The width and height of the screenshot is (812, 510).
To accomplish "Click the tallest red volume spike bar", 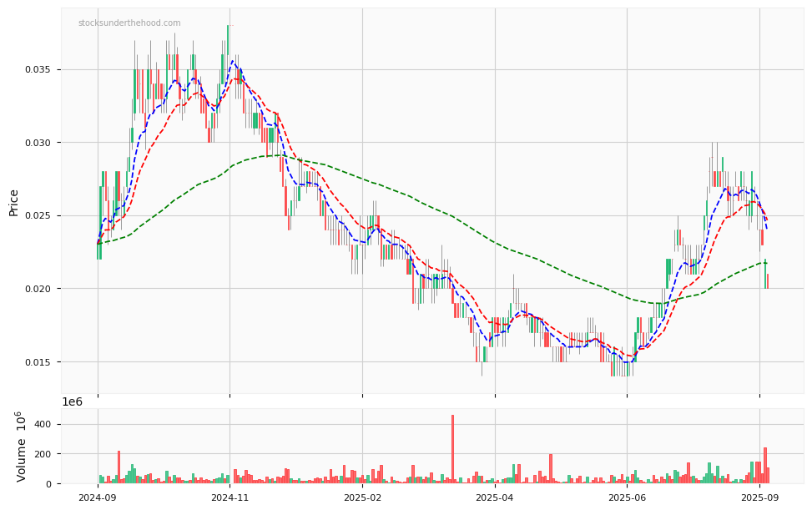I will pyautogui.click(x=452, y=449).
